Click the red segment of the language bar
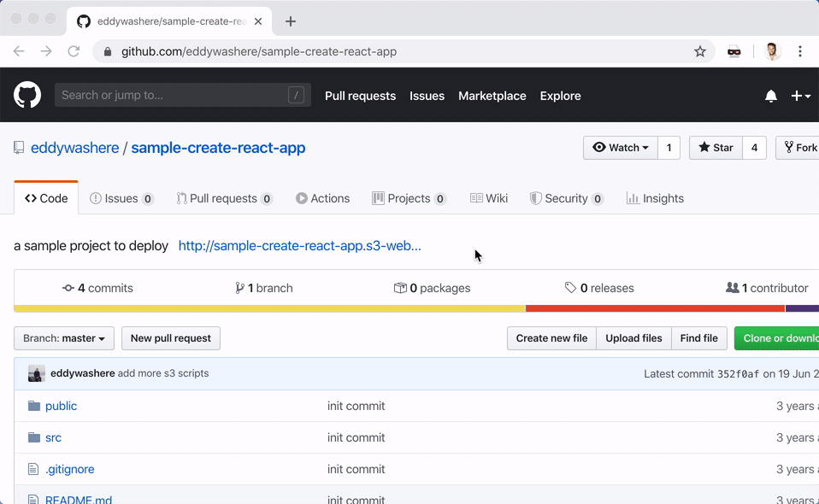The width and height of the screenshot is (819, 504). pyautogui.click(x=655, y=308)
